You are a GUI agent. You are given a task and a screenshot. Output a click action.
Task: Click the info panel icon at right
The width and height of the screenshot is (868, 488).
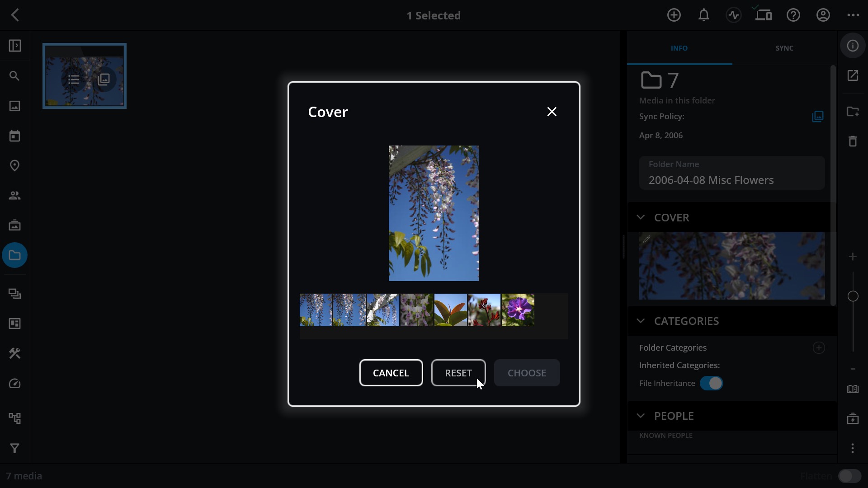853,46
